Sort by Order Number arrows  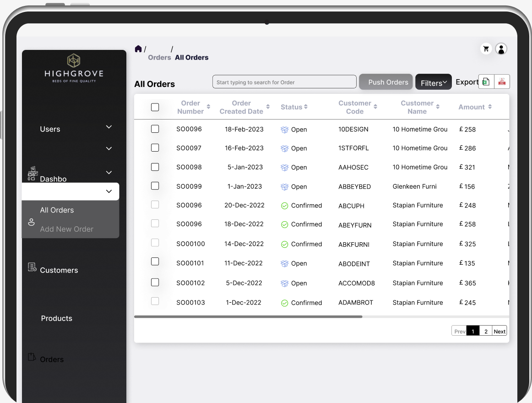pos(208,107)
